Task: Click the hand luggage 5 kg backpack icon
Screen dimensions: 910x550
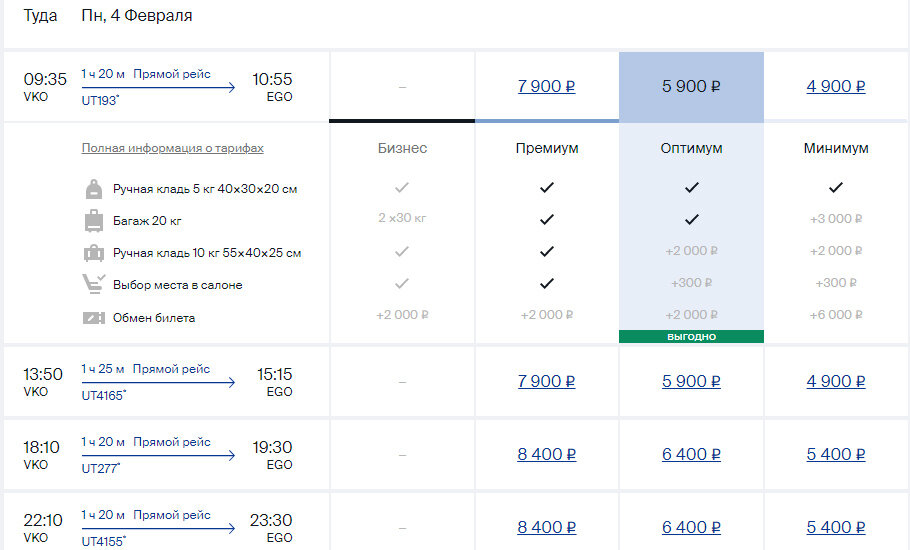Action: coord(94,188)
